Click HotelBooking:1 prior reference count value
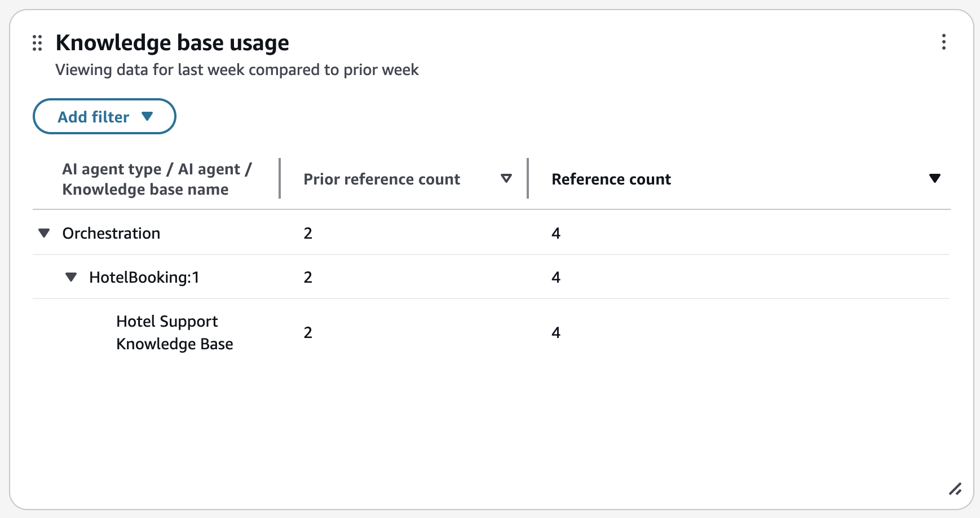980x518 pixels. 308,277
